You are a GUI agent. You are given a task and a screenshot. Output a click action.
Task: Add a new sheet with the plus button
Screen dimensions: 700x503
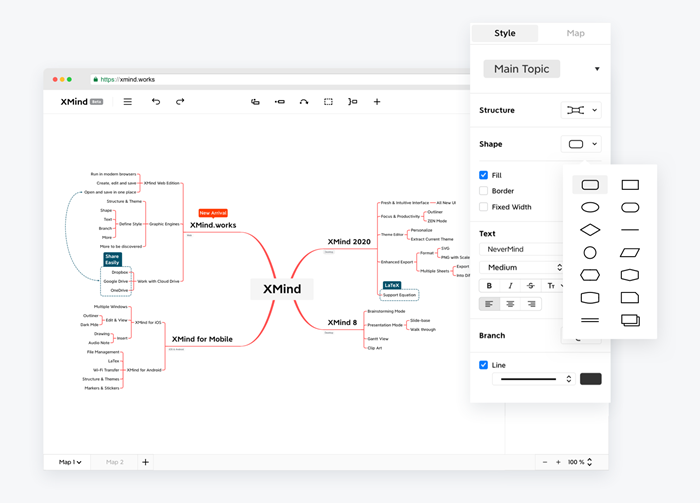(146, 462)
